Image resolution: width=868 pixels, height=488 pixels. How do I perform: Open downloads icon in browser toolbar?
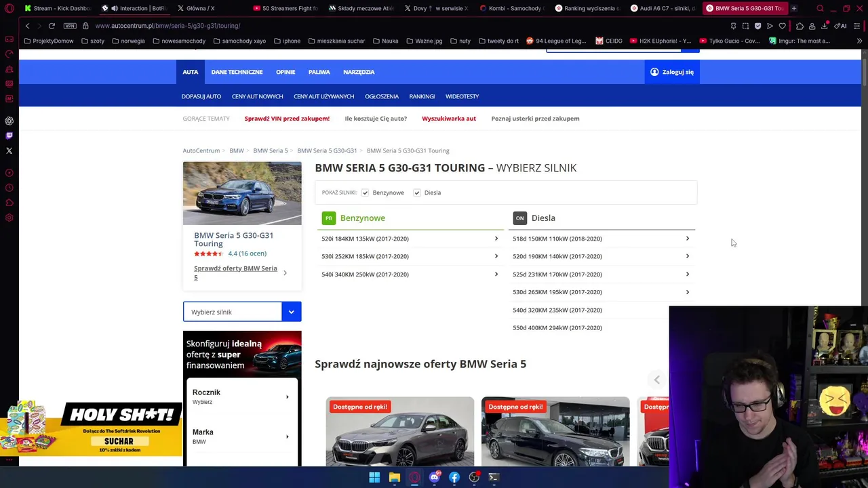(x=825, y=26)
